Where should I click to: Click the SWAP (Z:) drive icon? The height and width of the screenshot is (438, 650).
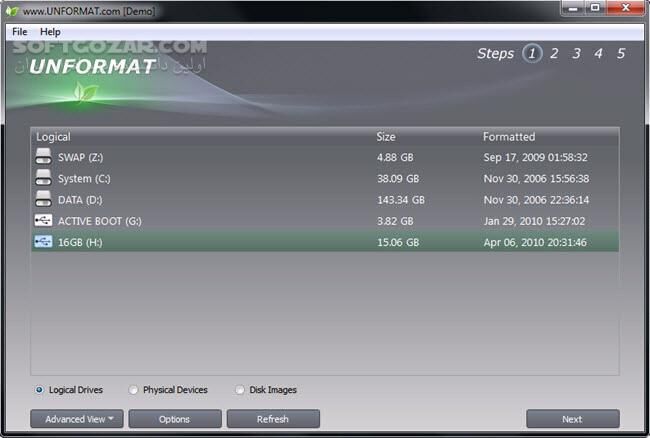pyautogui.click(x=43, y=157)
